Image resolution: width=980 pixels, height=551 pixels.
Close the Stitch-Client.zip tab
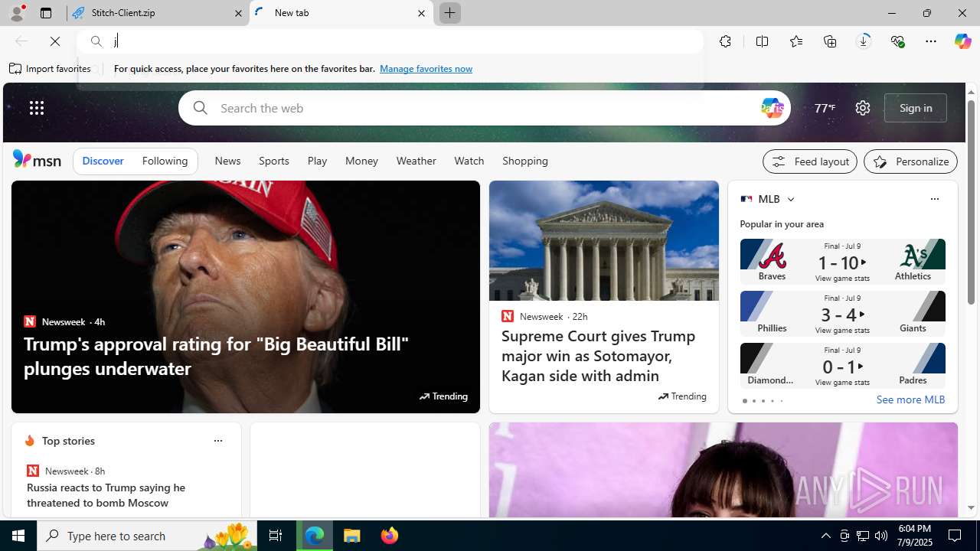238,13
